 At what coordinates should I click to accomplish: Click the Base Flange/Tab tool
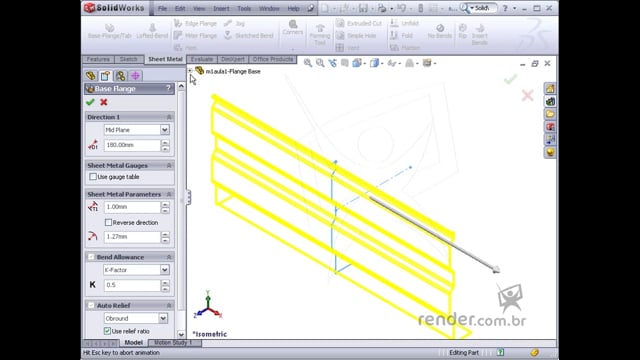(109, 31)
